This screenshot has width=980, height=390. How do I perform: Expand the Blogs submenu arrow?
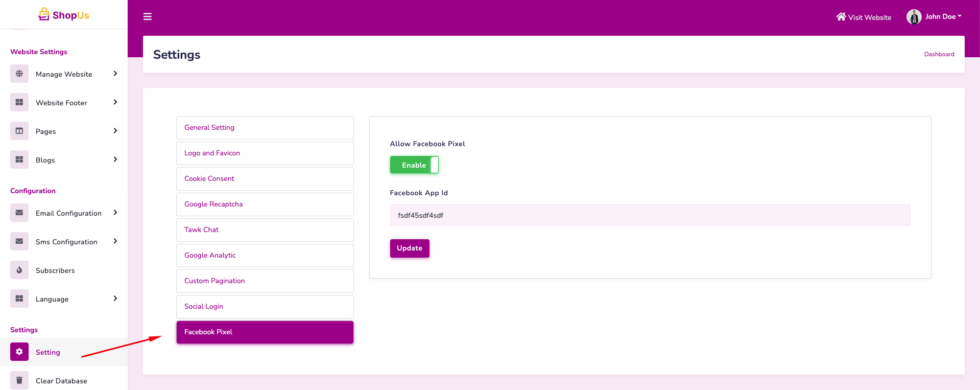coord(115,159)
